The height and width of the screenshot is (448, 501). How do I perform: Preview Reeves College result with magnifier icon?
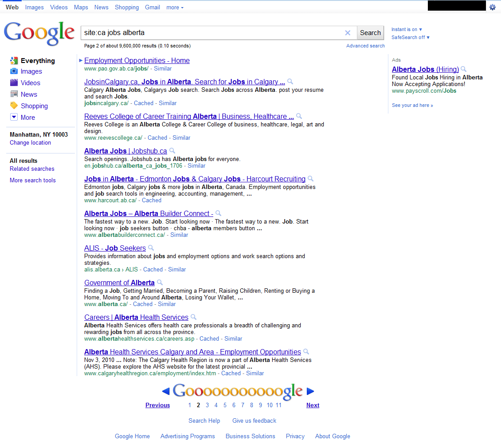click(x=299, y=116)
